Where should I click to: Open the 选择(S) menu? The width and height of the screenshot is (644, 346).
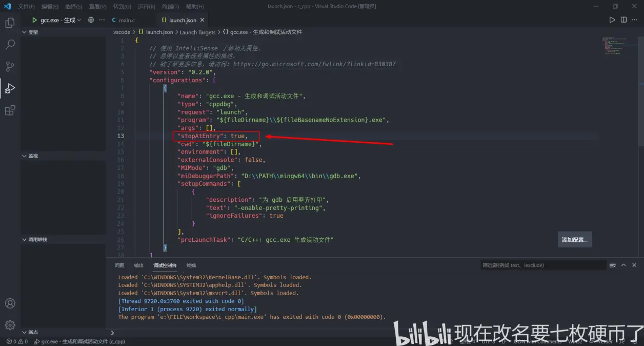(x=74, y=7)
